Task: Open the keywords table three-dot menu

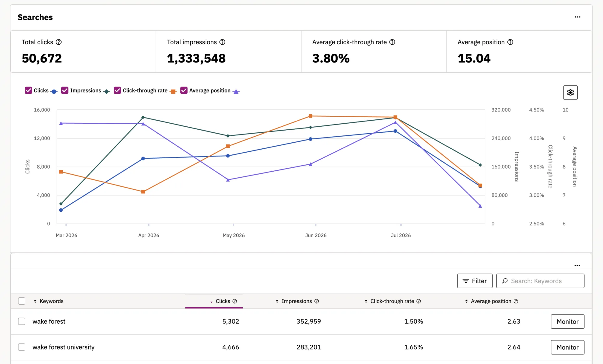Action: click(x=577, y=266)
